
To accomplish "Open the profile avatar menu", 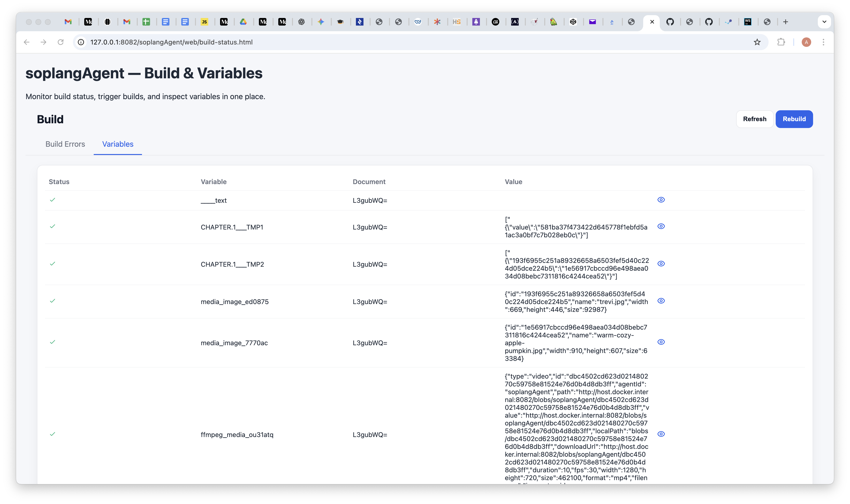I will [x=806, y=42].
